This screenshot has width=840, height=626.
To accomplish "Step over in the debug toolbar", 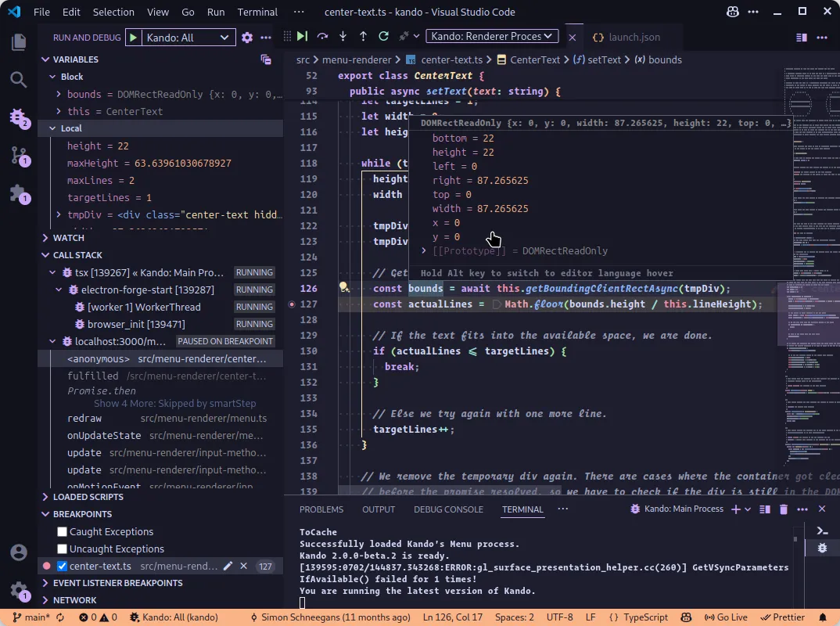I will (321, 36).
